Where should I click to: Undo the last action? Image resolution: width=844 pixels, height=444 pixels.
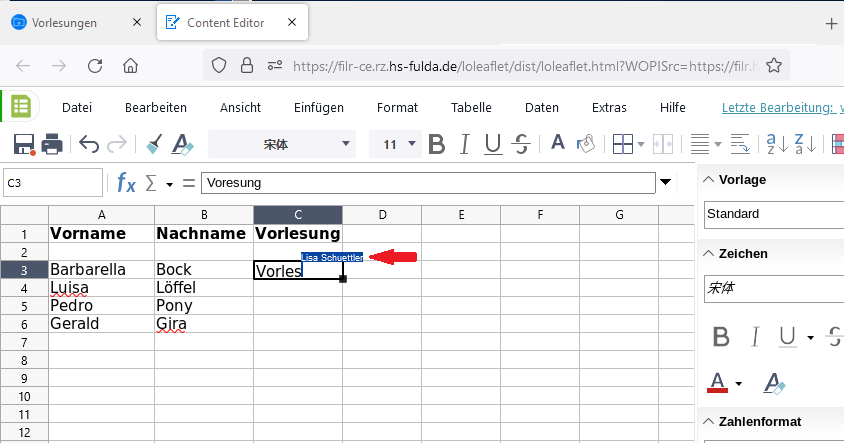[x=89, y=144]
